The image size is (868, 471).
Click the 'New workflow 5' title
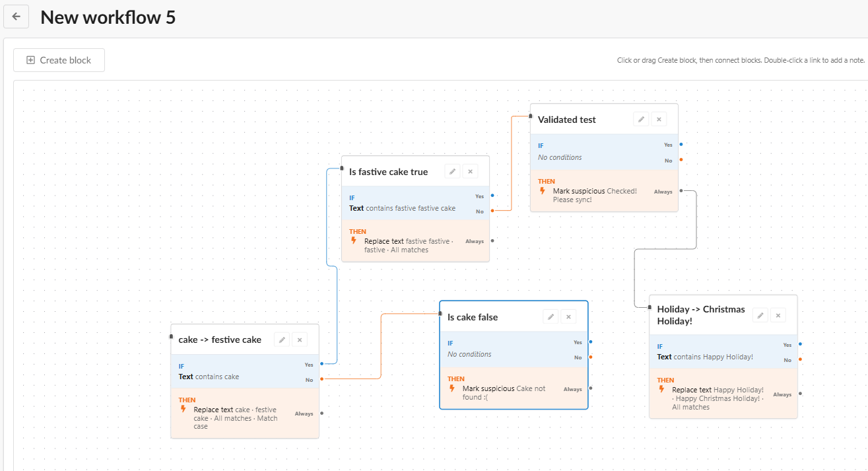pyautogui.click(x=108, y=17)
